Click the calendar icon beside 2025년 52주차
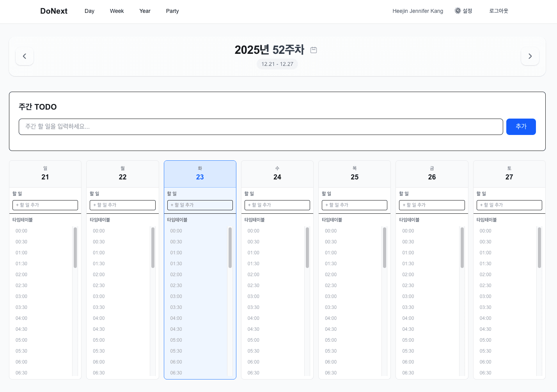This screenshot has height=392, width=557. 314,50
